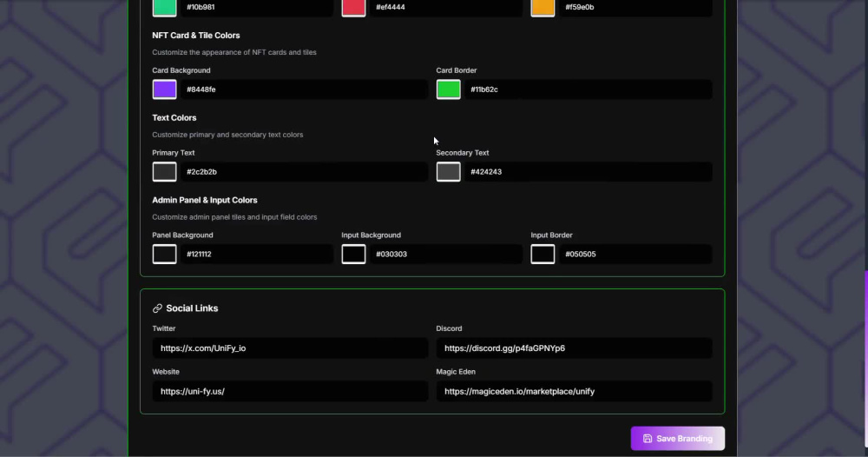
Task: Click the Primary Text label
Action: coord(174,153)
